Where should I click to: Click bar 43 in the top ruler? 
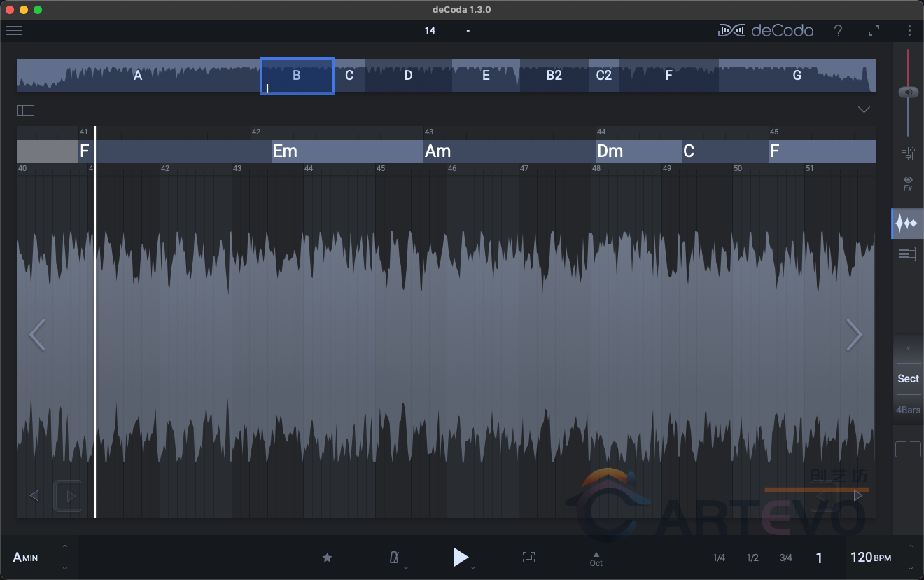429,132
